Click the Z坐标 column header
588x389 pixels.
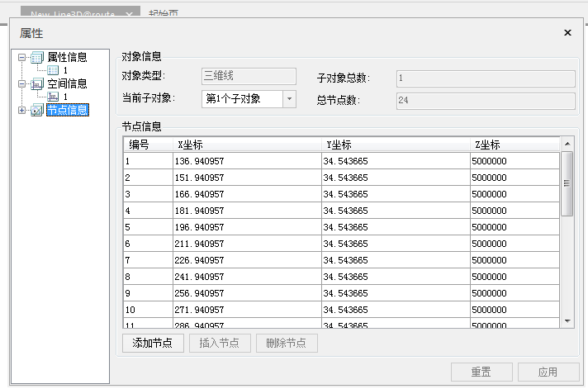point(514,145)
